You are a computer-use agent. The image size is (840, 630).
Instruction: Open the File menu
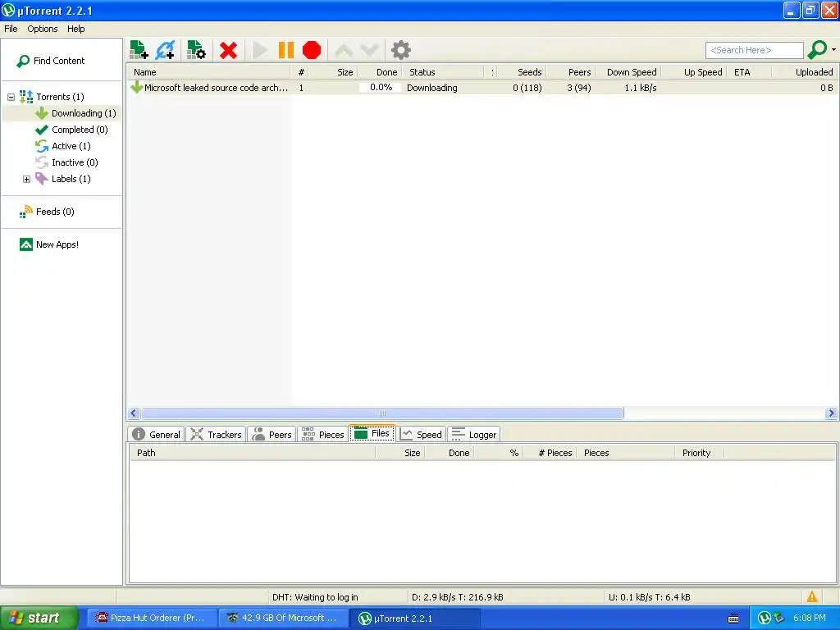(x=11, y=29)
